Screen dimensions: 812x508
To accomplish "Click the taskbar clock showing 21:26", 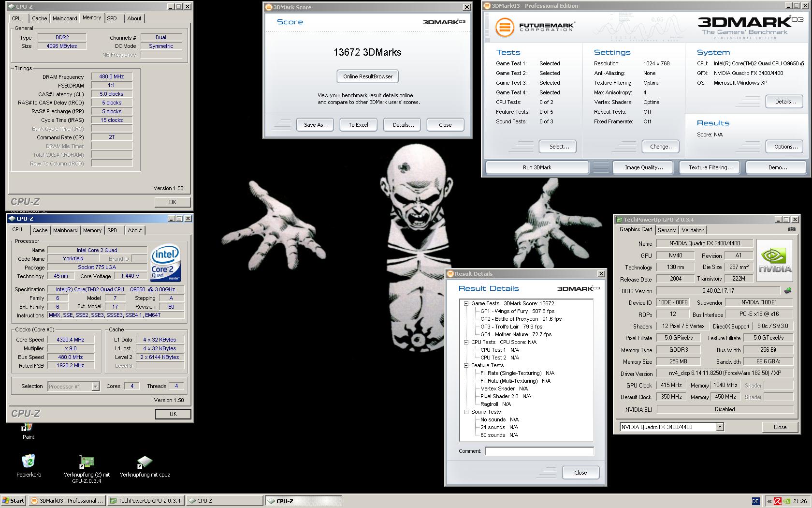I will point(800,501).
